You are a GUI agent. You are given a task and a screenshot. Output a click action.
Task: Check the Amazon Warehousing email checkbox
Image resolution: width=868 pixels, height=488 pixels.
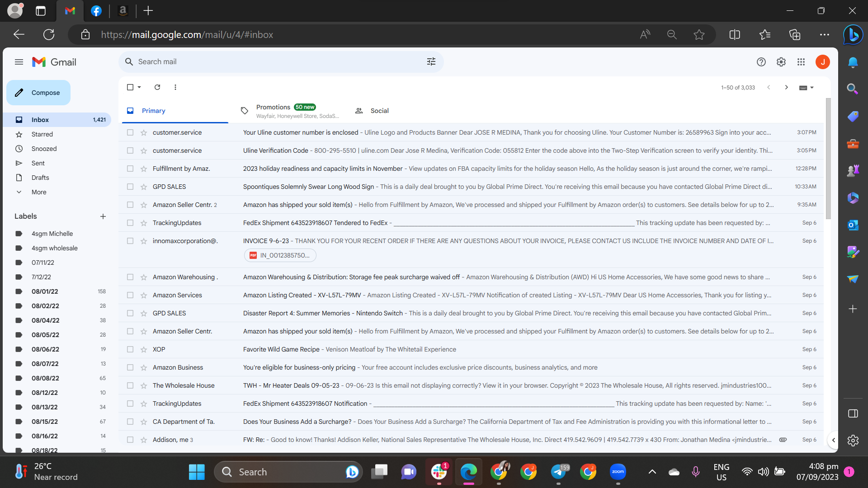pos(130,277)
